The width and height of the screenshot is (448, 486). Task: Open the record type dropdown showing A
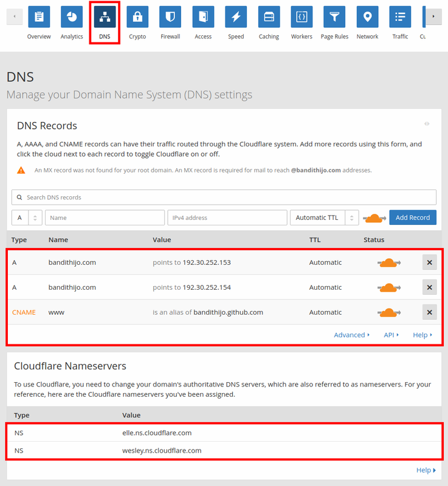[x=27, y=217]
